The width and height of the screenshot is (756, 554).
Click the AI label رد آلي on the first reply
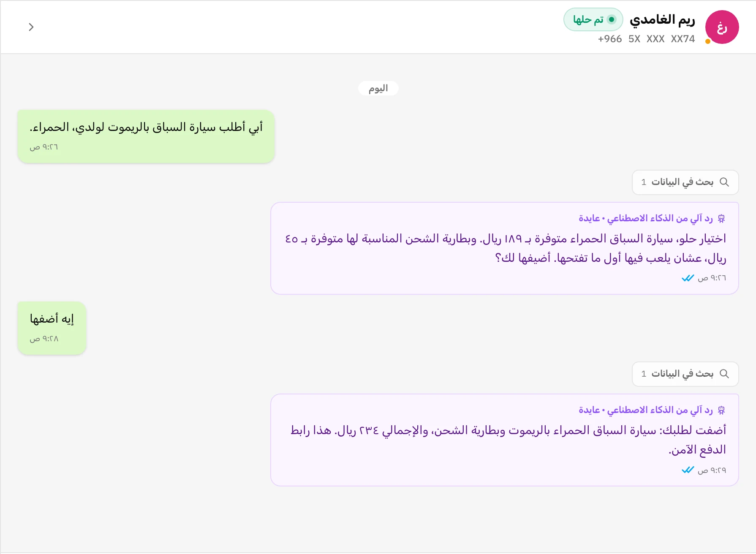click(x=646, y=218)
